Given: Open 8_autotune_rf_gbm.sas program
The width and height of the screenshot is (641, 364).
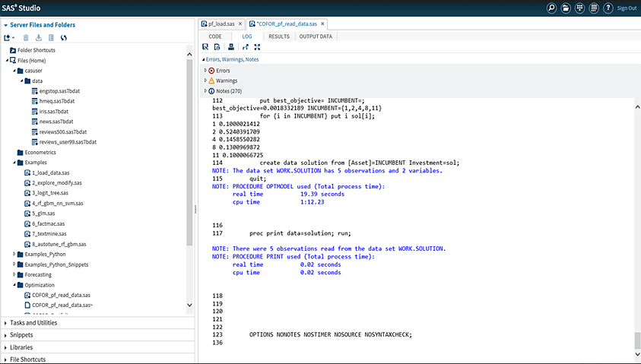Looking at the screenshot, I should (59, 244).
